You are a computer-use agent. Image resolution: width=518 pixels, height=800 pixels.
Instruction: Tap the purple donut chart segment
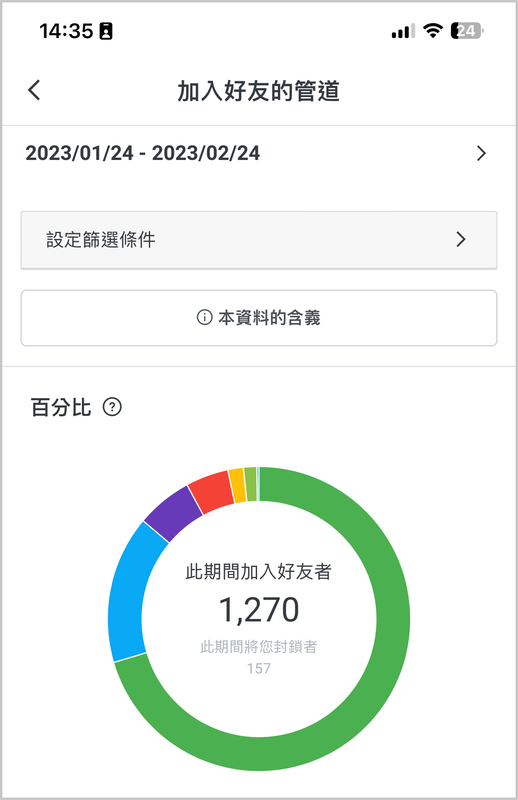pyautogui.click(x=174, y=513)
